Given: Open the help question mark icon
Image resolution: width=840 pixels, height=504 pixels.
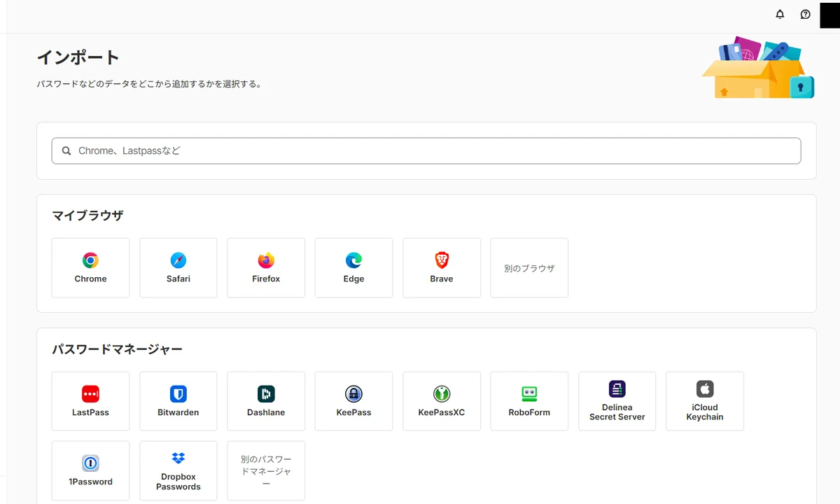Looking at the screenshot, I should coord(805,14).
